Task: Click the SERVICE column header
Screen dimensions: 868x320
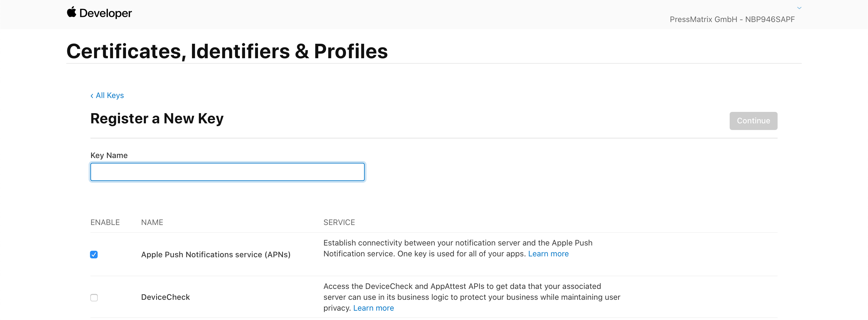Action: [339, 222]
